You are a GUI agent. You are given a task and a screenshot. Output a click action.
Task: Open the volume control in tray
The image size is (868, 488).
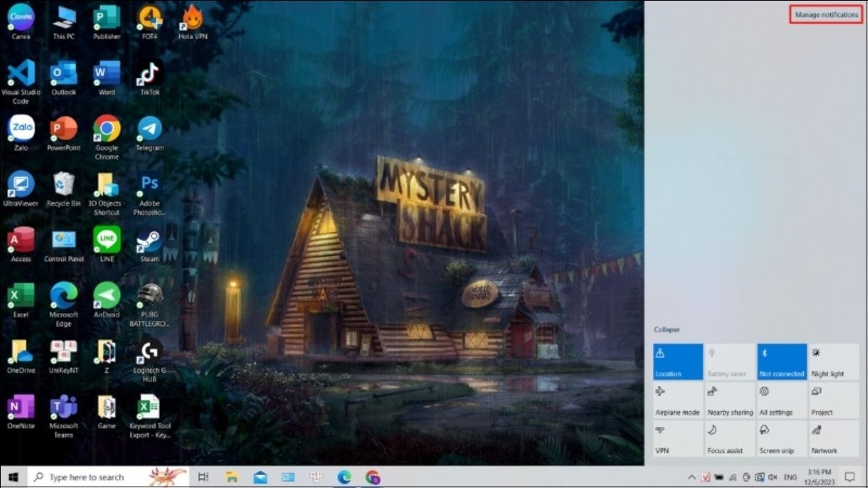tap(773, 477)
